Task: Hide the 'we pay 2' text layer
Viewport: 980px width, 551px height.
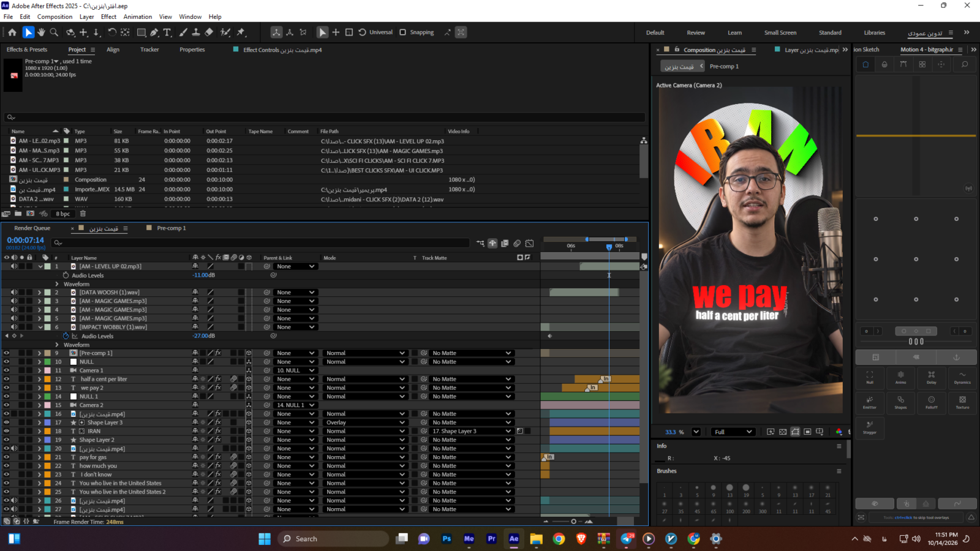Action: [7, 388]
